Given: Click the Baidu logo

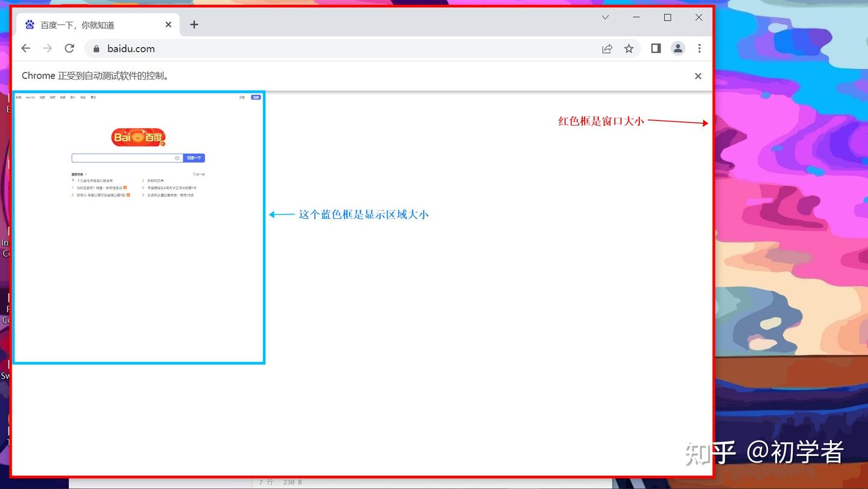Looking at the screenshot, I should (x=139, y=137).
